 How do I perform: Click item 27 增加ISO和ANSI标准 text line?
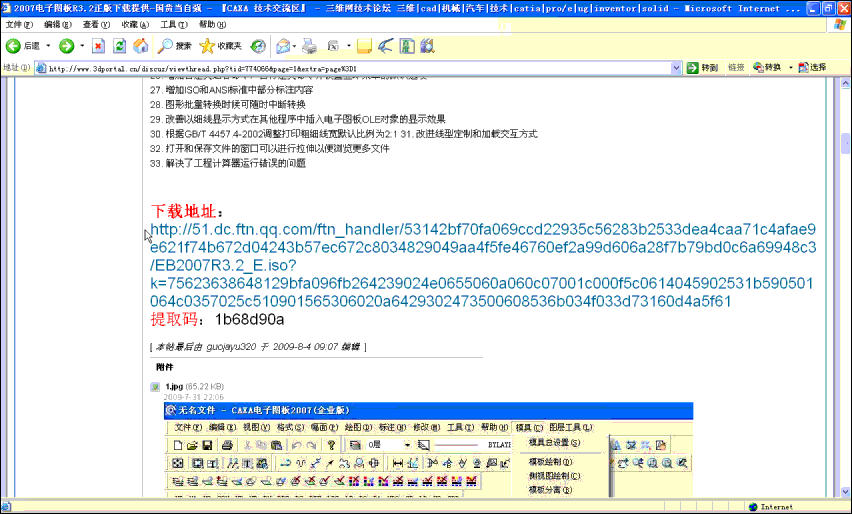point(231,90)
